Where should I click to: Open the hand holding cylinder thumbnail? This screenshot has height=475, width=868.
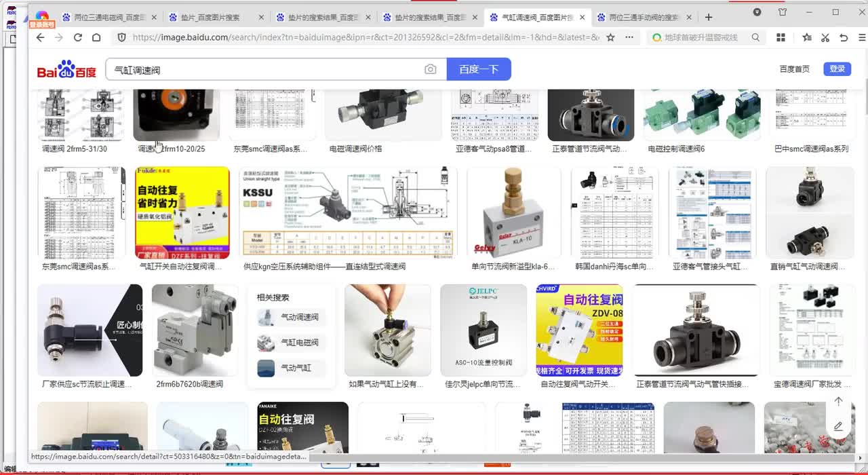[387, 330]
